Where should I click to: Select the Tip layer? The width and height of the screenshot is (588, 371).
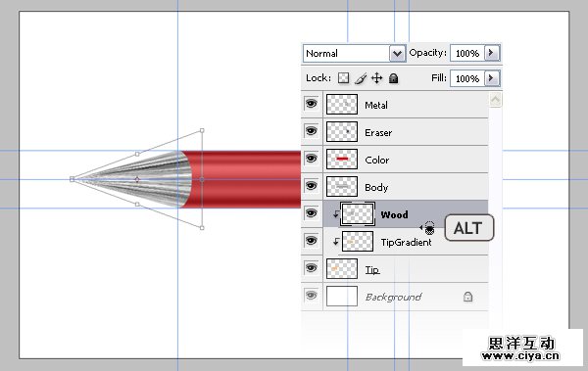[406, 269]
